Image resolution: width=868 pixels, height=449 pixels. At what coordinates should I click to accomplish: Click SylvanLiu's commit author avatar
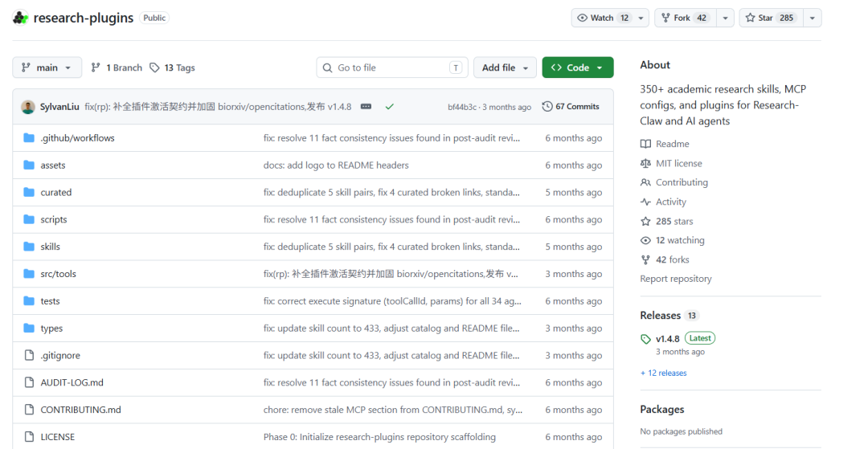27,107
